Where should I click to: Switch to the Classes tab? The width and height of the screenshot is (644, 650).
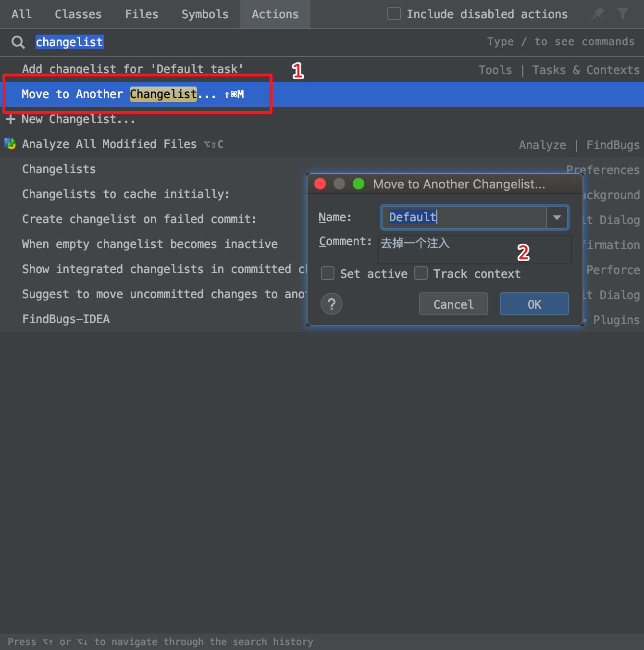tap(78, 14)
